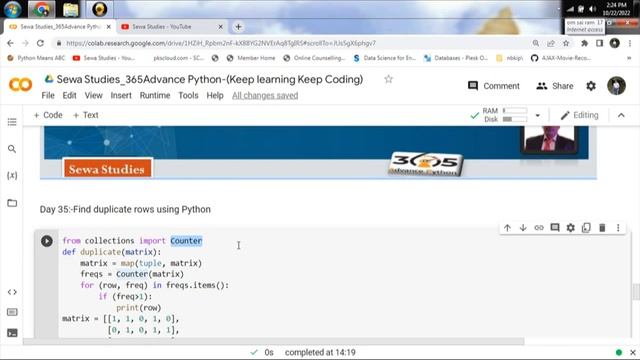Click All changes saved link
The height and width of the screenshot is (360, 640).
(265, 96)
